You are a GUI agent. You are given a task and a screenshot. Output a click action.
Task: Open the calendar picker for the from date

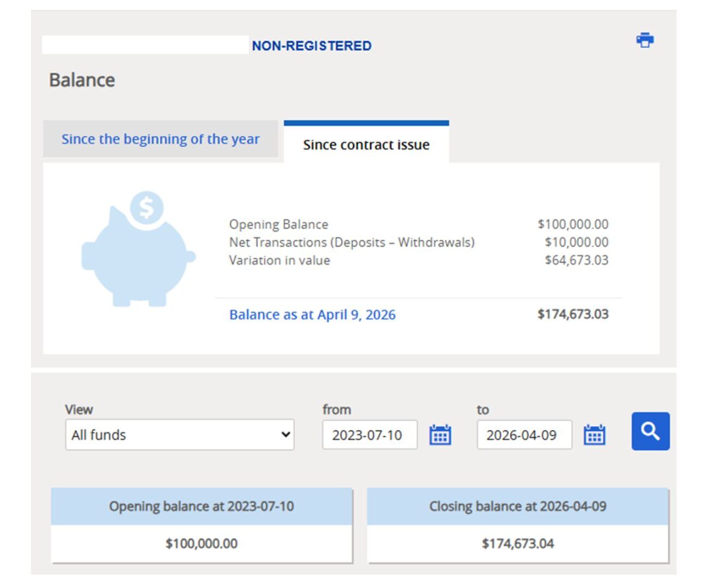[440, 434]
